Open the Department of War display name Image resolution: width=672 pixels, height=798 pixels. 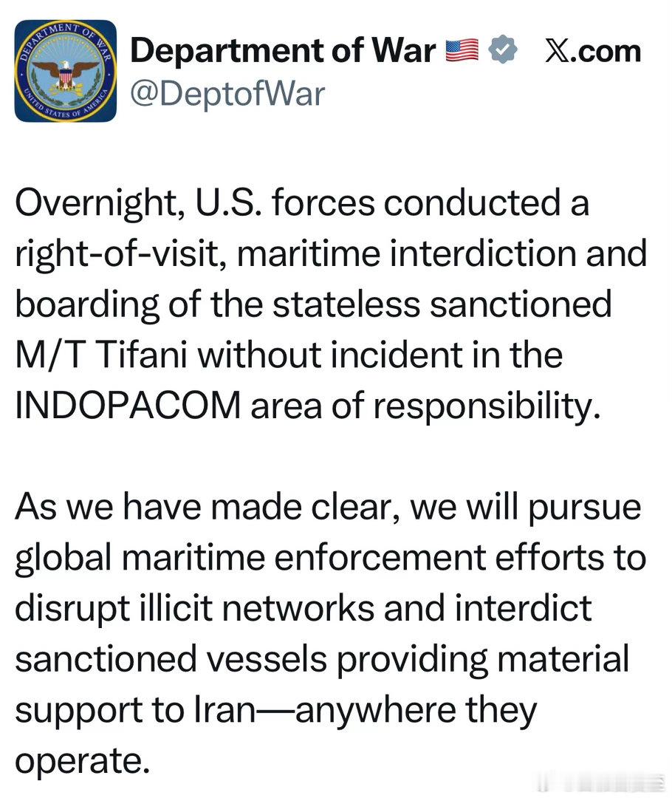tap(282, 51)
